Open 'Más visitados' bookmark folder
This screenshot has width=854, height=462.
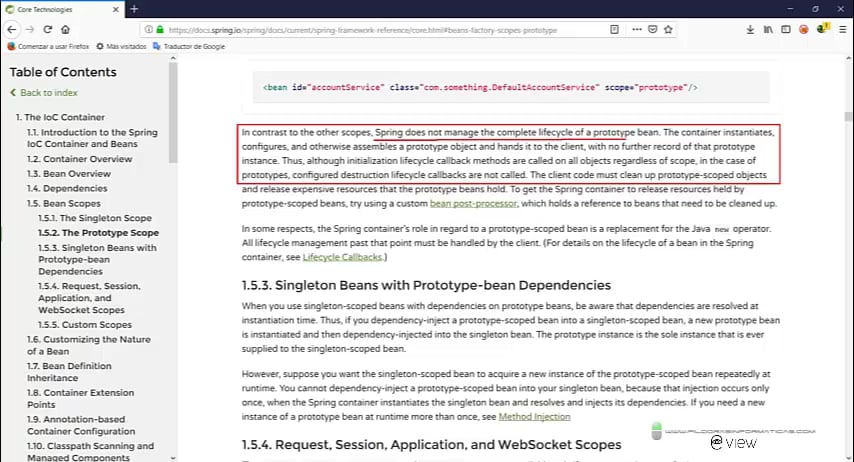point(121,46)
